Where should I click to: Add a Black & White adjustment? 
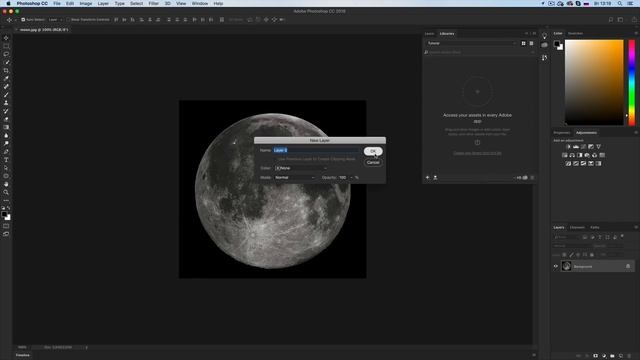tap(580, 155)
